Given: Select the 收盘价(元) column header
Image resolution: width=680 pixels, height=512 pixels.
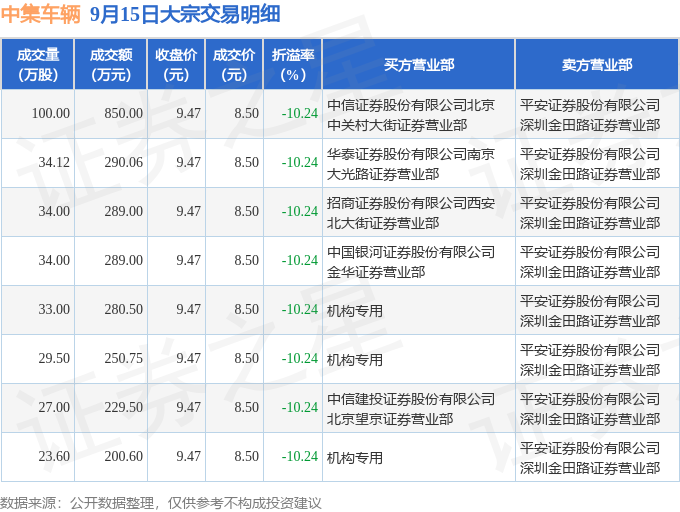Looking at the screenshot, I should click(176, 65).
